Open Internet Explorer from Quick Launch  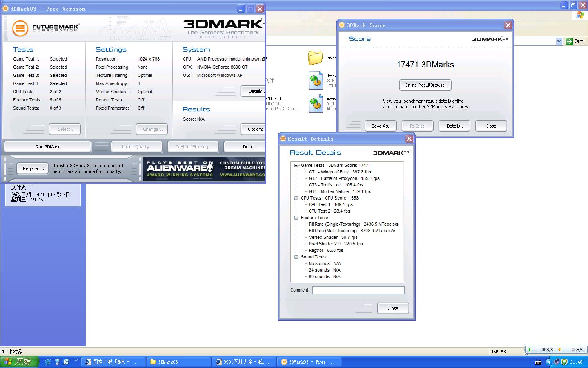point(48,361)
